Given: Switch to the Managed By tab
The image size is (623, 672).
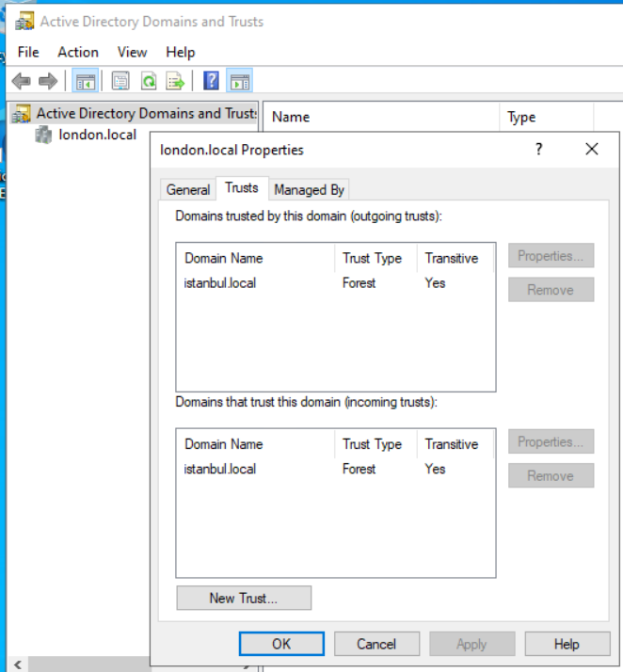Looking at the screenshot, I should 309,189.
